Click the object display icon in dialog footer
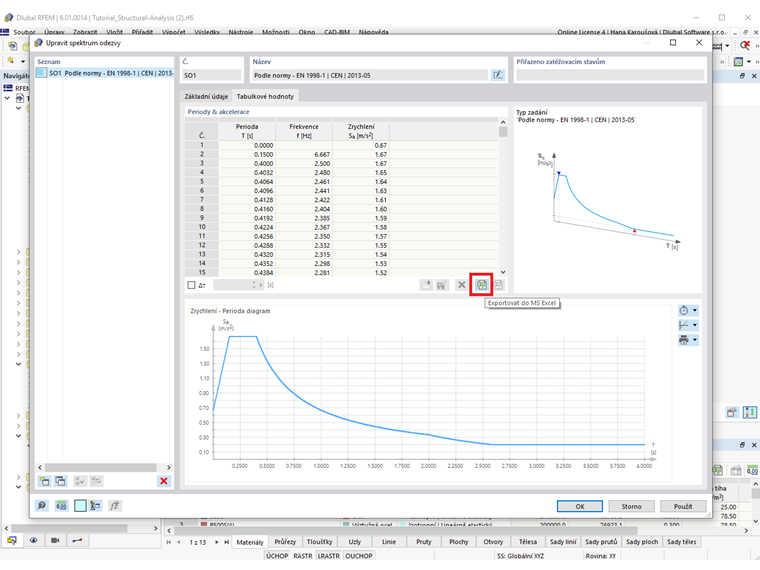Screen dimensions: 760x570 95,506
